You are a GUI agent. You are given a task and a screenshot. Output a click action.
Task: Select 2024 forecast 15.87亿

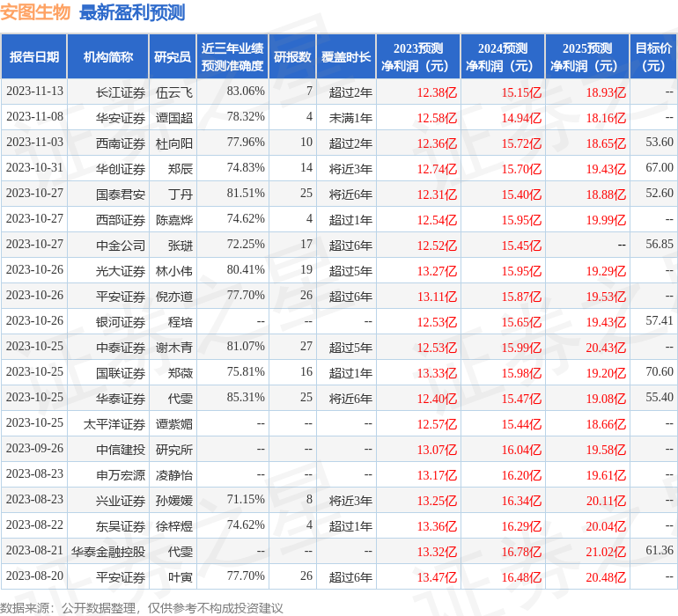pyautogui.click(x=521, y=296)
